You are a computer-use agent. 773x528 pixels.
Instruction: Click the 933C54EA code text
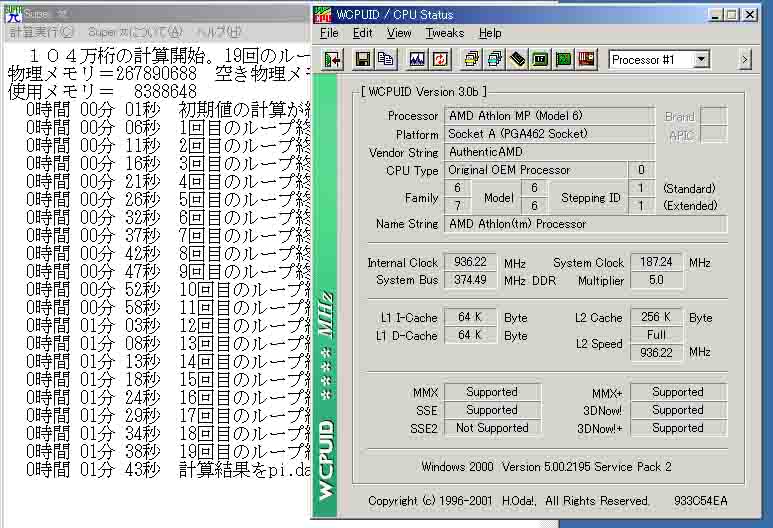(701, 501)
